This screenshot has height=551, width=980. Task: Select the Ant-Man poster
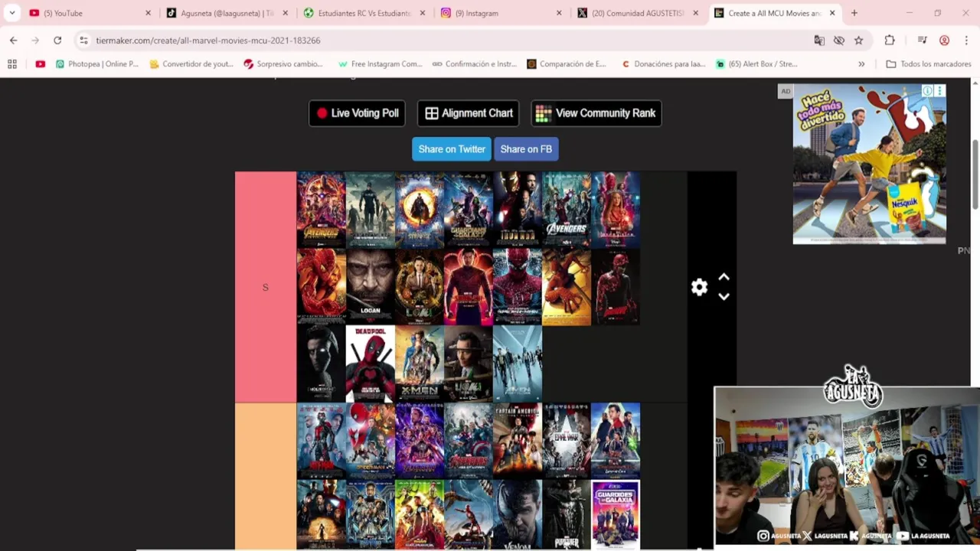(322, 441)
